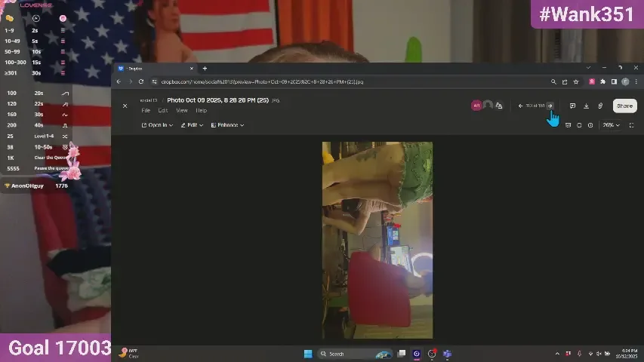Toggle the browser side panel
The image size is (644, 362).
coord(614,81)
